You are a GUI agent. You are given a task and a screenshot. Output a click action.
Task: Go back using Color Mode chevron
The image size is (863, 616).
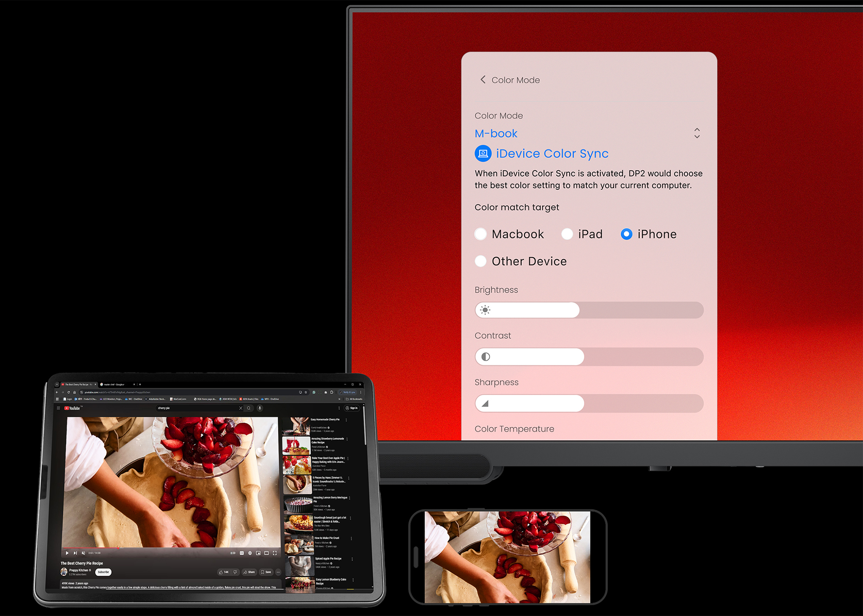[483, 80]
